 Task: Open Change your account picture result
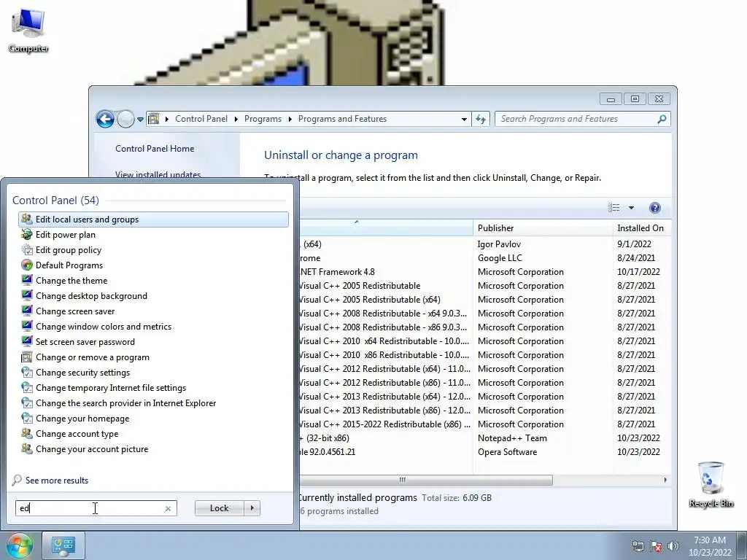[153, 449]
